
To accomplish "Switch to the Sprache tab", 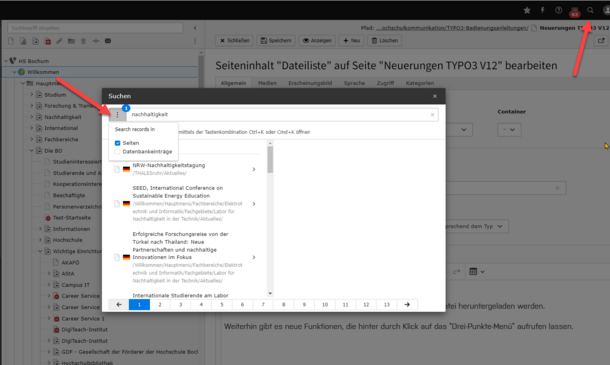I will tap(354, 83).
